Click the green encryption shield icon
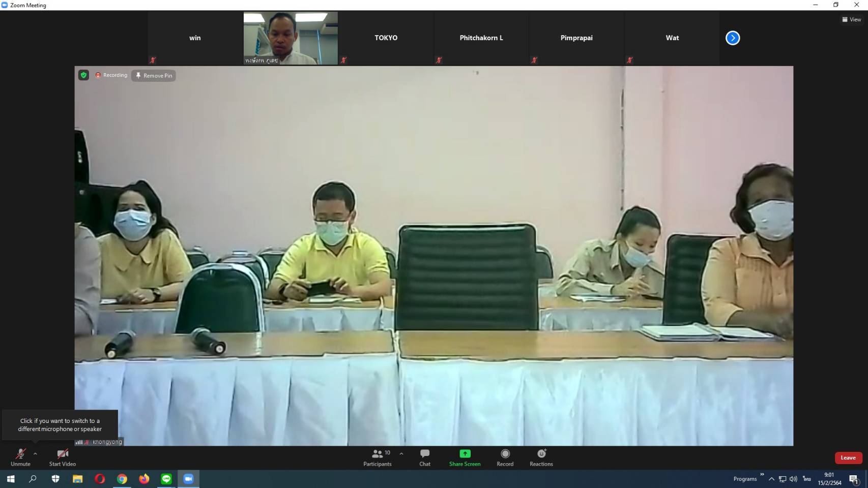 tap(84, 75)
